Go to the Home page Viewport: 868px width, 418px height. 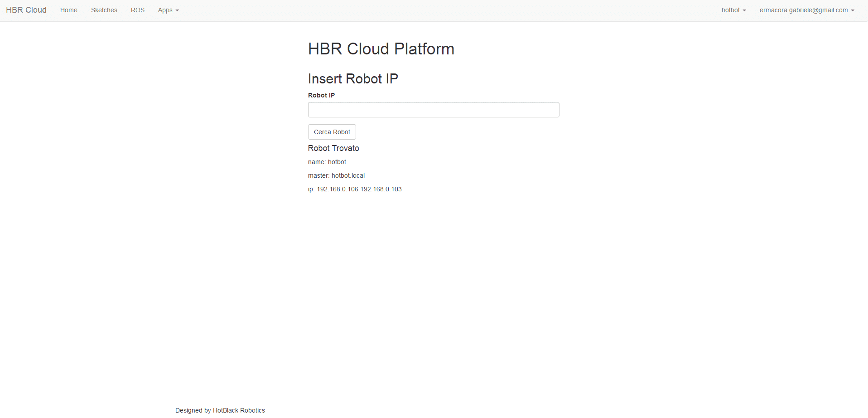pyautogui.click(x=68, y=10)
